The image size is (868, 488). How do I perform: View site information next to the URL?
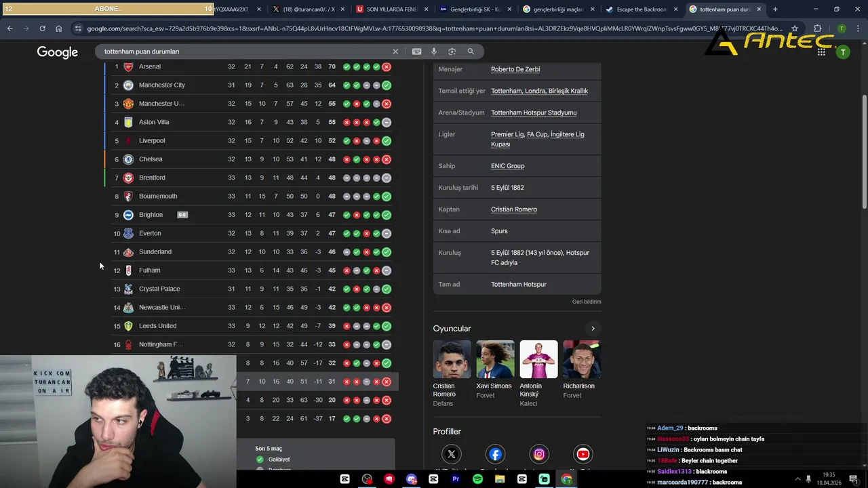[x=78, y=28]
